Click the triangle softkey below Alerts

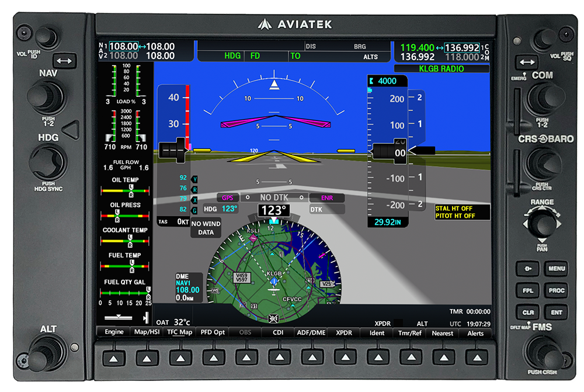[x=477, y=358]
